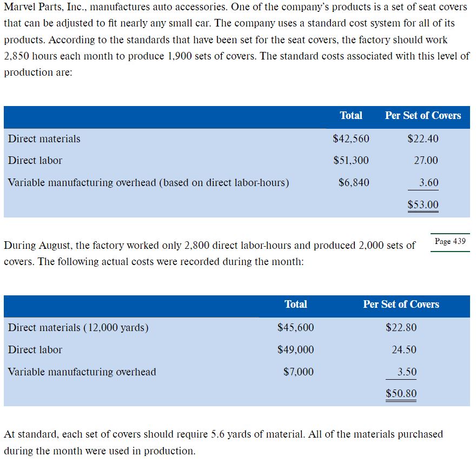Viewport: 476px width, 469px height.
Task: Click the Variable manufacturing overhead $6,840 cell
Action: [354, 182]
